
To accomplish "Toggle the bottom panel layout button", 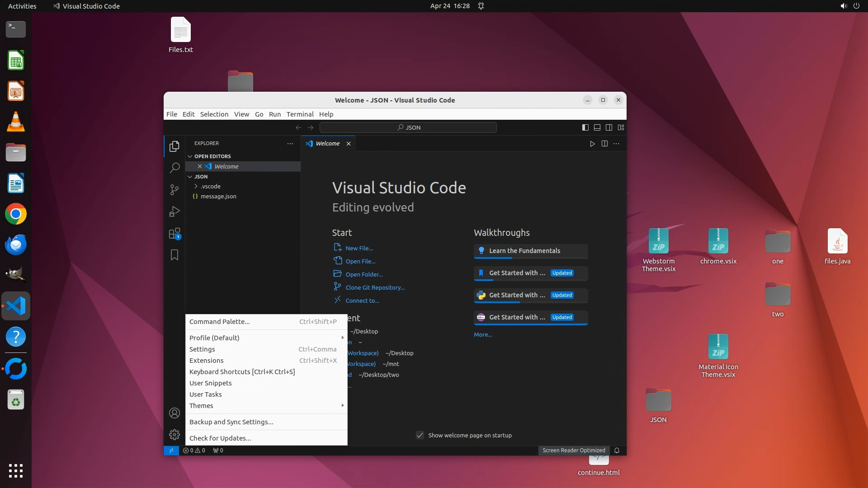I will click(x=597, y=127).
